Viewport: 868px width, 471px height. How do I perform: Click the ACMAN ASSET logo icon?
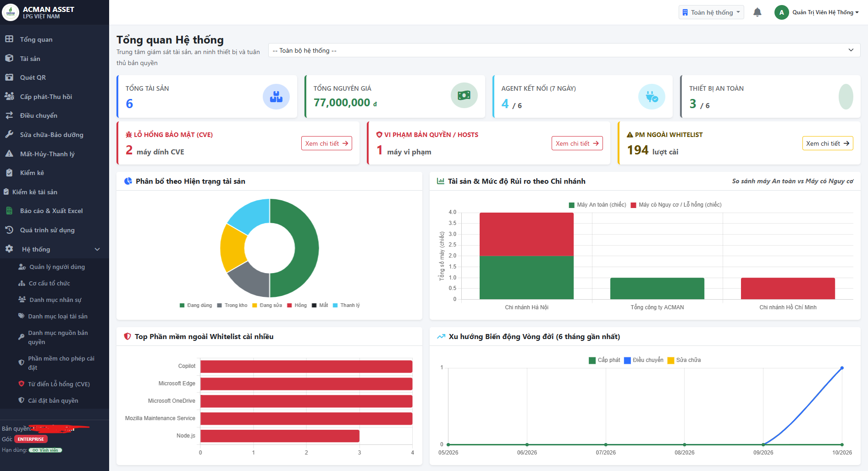pos(11,12)
